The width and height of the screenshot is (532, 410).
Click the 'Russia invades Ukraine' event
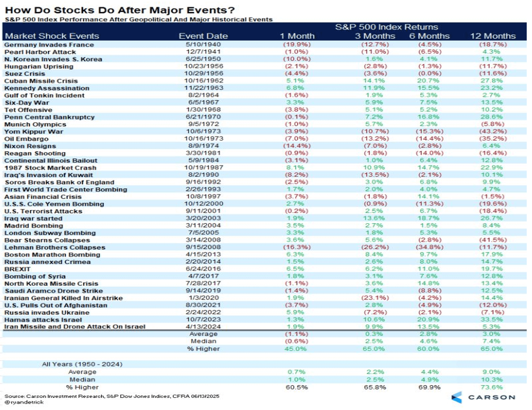pos(47,313)
